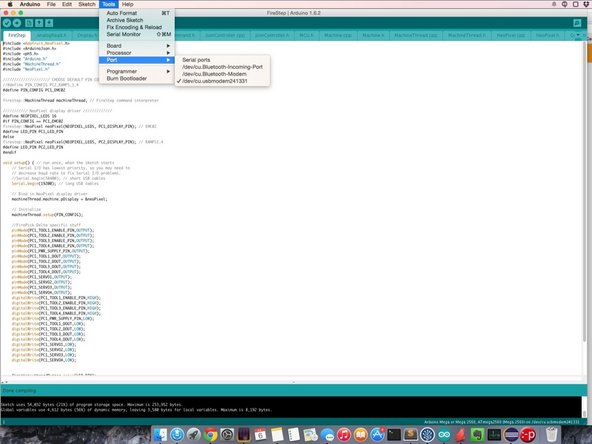This screenshot has height=444, width=592.
Task: Choose Fix Encoding & Reload
Action: tap(137, 27)
